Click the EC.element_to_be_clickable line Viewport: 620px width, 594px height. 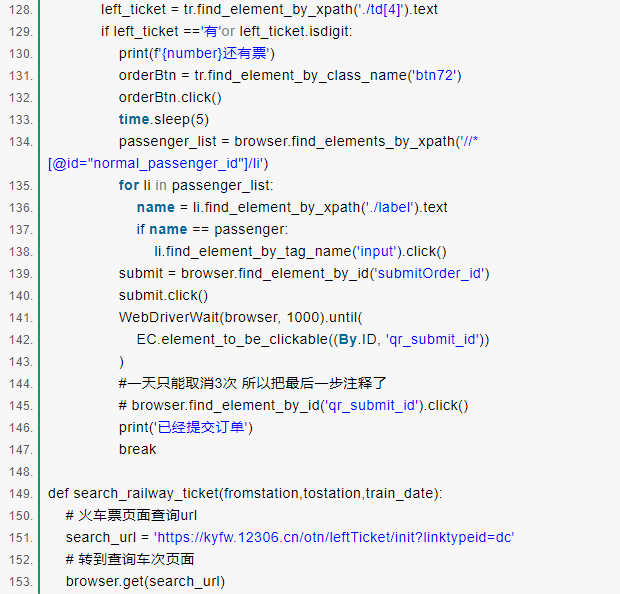coord(313,340)
